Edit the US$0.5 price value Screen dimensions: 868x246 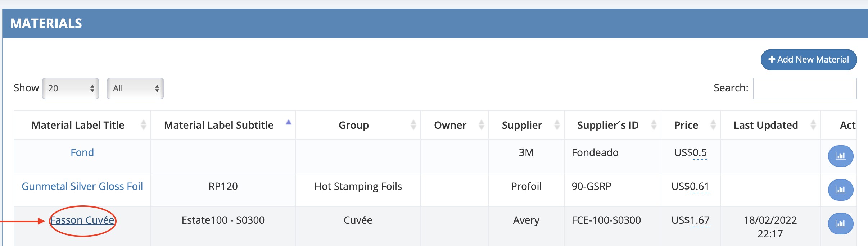point(691,153)
